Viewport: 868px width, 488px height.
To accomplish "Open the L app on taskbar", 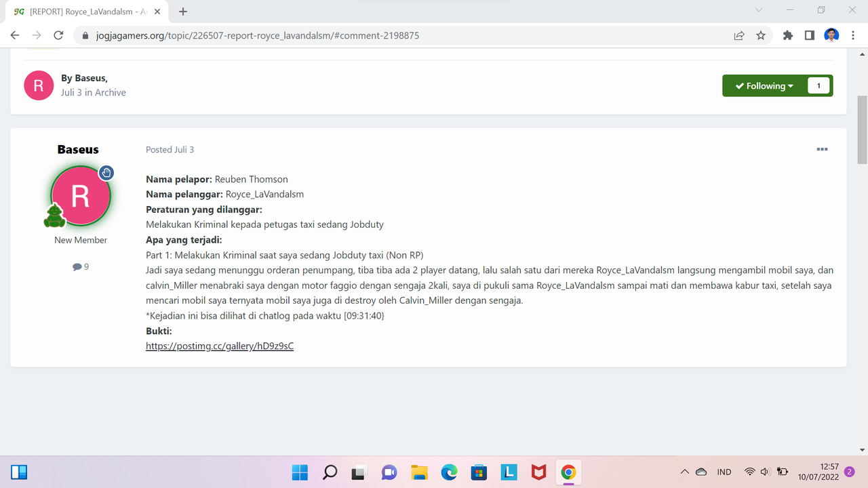I will click(x=509, y=472).
